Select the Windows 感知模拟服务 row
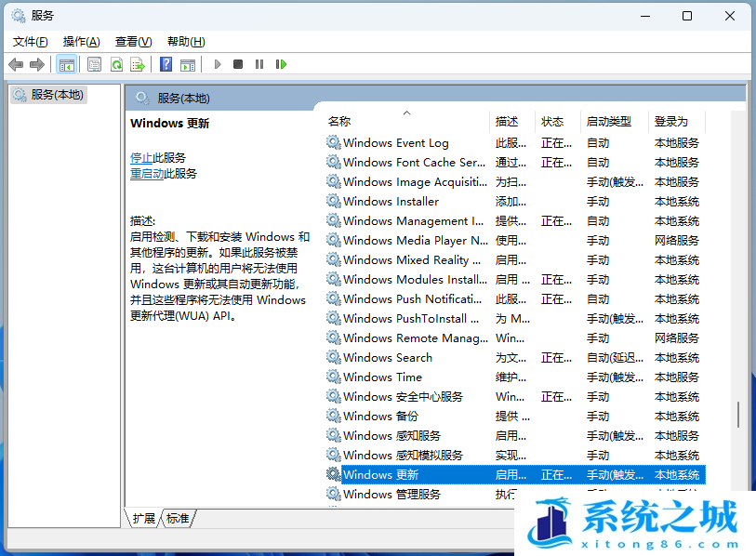Screen dimensions: 756x556 pyautogui.click(x=515, y=456)
